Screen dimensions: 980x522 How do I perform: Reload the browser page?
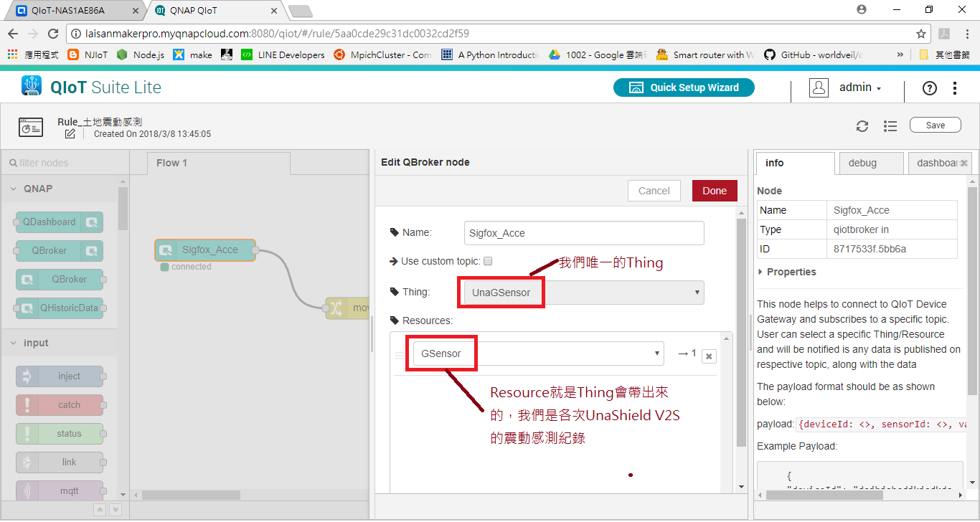[53, 34]
